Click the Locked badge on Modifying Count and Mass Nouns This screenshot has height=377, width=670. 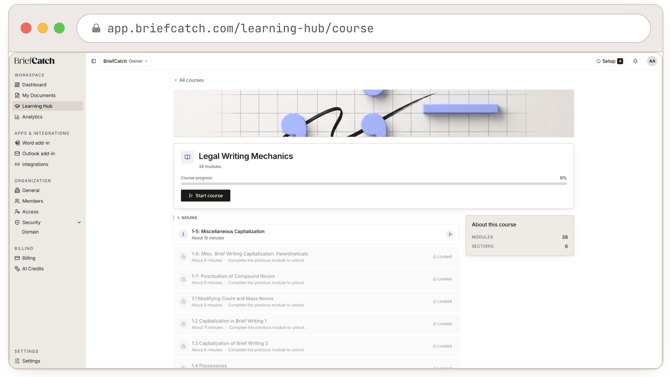[x=442, y=301]
